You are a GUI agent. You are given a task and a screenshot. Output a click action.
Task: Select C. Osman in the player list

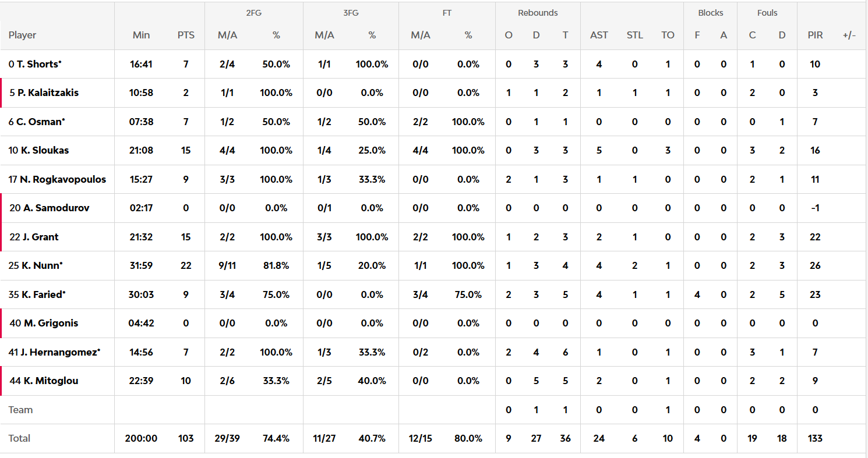click(x=41, y=122)
